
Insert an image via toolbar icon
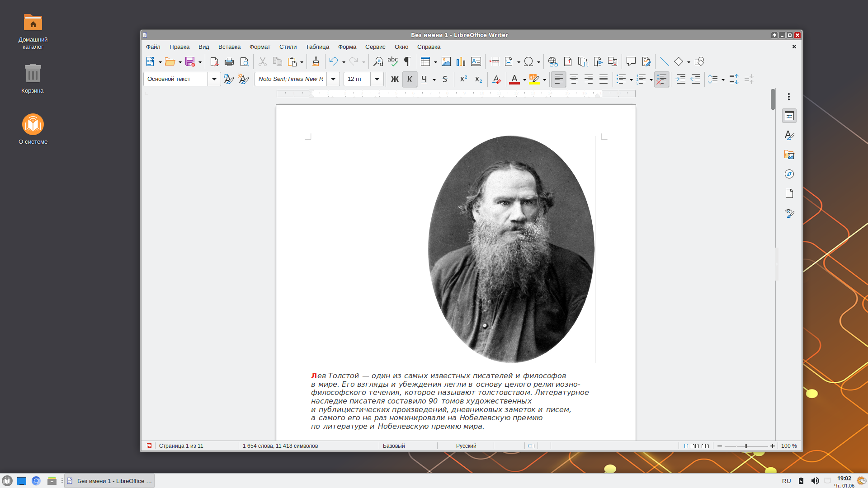tap(446, 62)
